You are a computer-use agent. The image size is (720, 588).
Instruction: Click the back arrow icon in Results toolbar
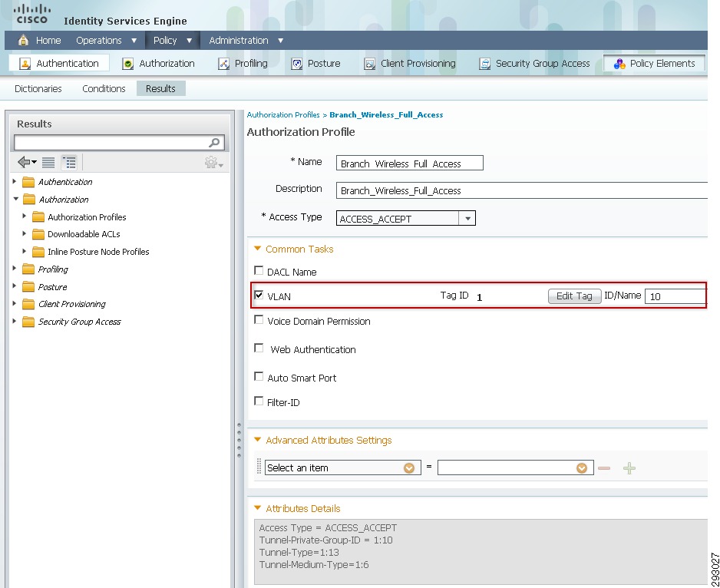pos(27,162)
